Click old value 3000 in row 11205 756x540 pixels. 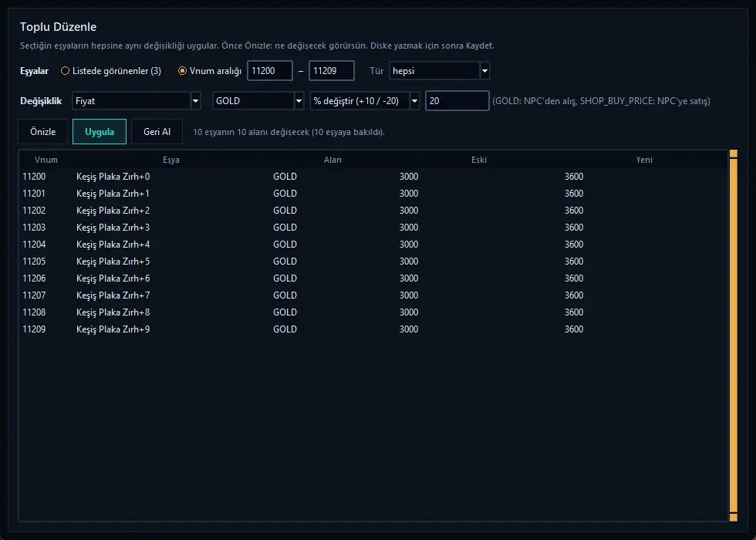(409, 262)
